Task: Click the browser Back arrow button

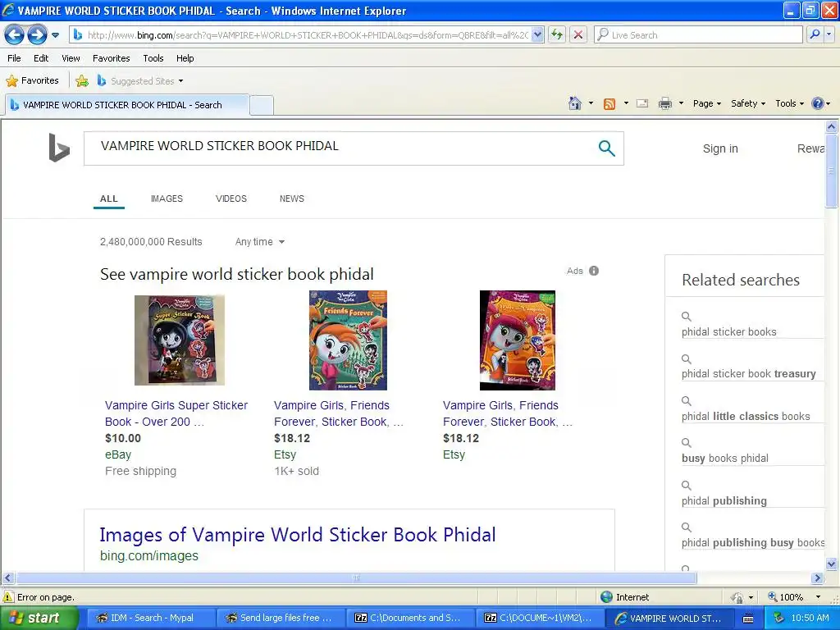Action: point(15,35)
